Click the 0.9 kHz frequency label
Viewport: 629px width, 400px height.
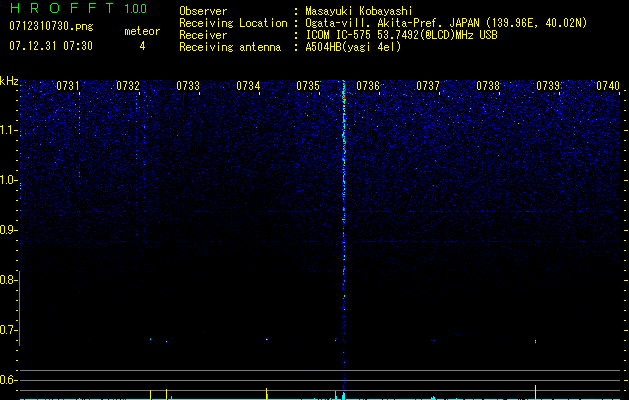pyautogui.click(x=8, y=230)
